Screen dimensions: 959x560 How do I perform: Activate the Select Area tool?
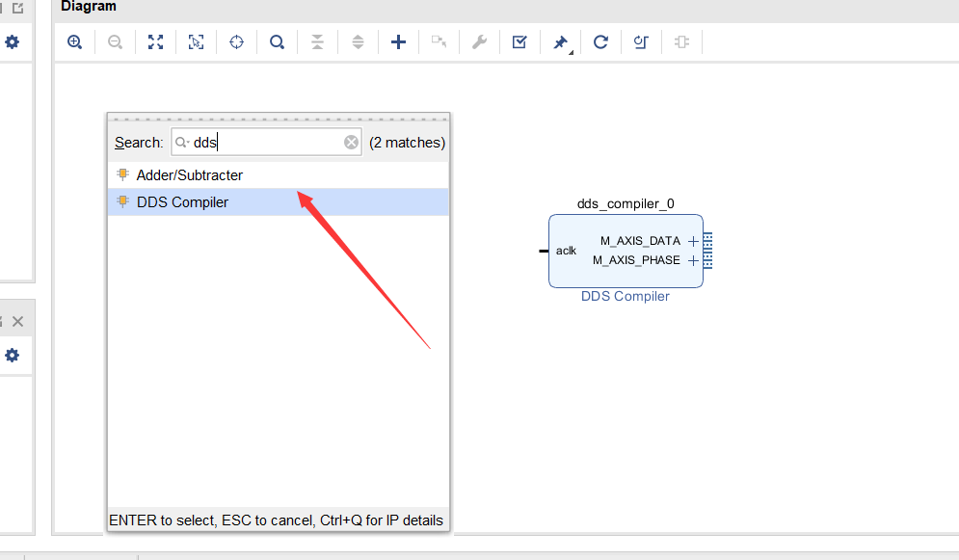click(x=196, y=42)
